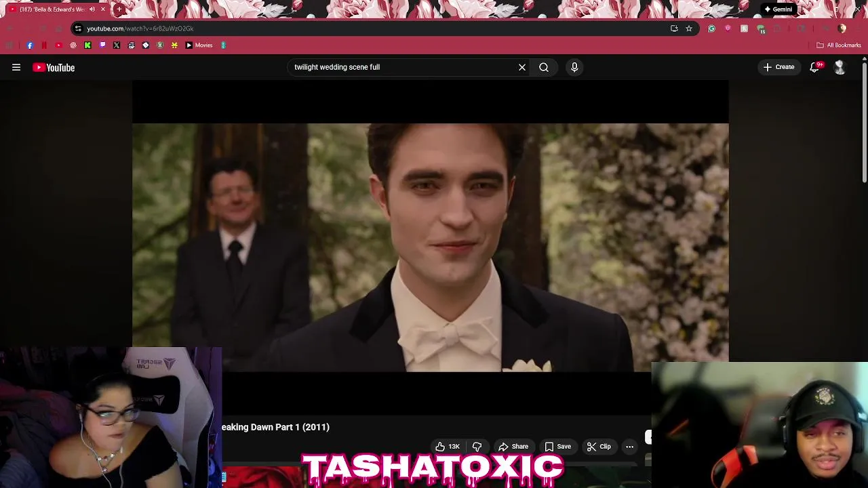Open the teal bookmark after Movies
This screenshot has width=868, height=488.
223,45
